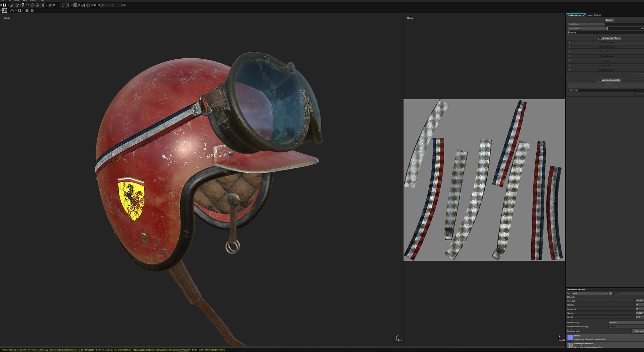Viewport: 644px width, 352px height.
Task: Open Normal RGB16F format dropdown
Action: click(640, 313)
